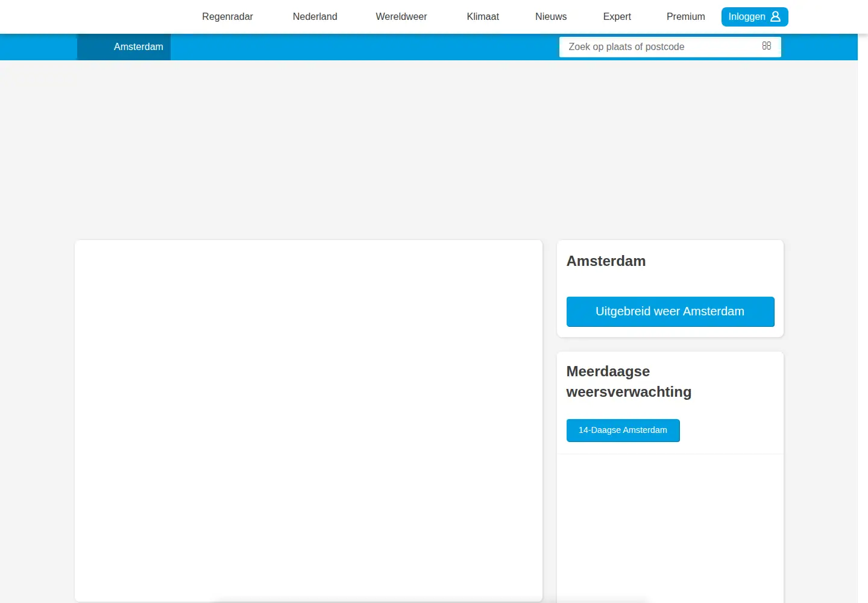The image size is (868, 603).
Task: Click the Inloggen button
Action: pyautogui.click(x=755, y=17)
